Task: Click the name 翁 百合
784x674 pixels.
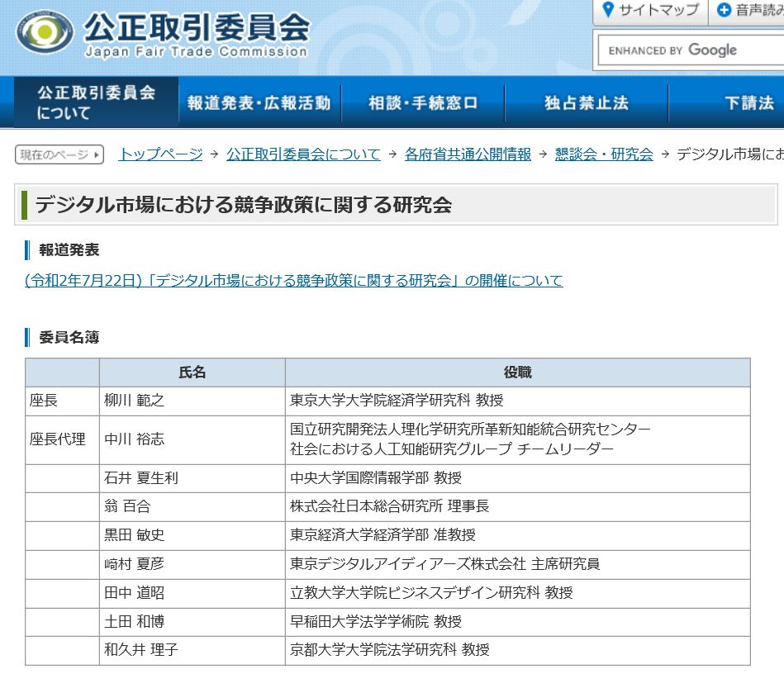Action: 127,507
